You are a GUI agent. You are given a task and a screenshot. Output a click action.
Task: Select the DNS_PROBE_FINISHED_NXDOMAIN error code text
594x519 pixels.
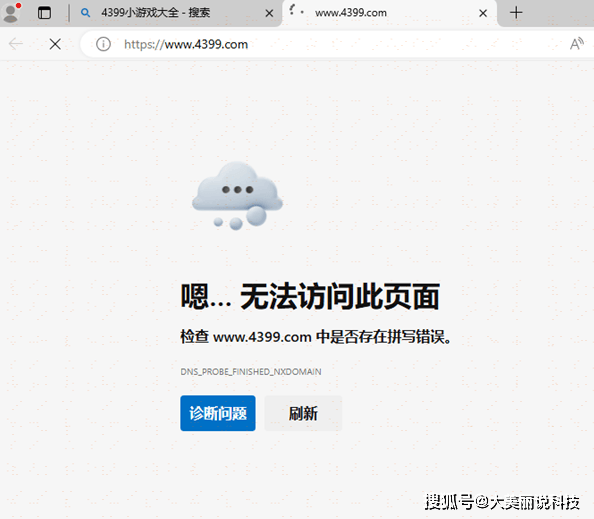coord(251,372)
